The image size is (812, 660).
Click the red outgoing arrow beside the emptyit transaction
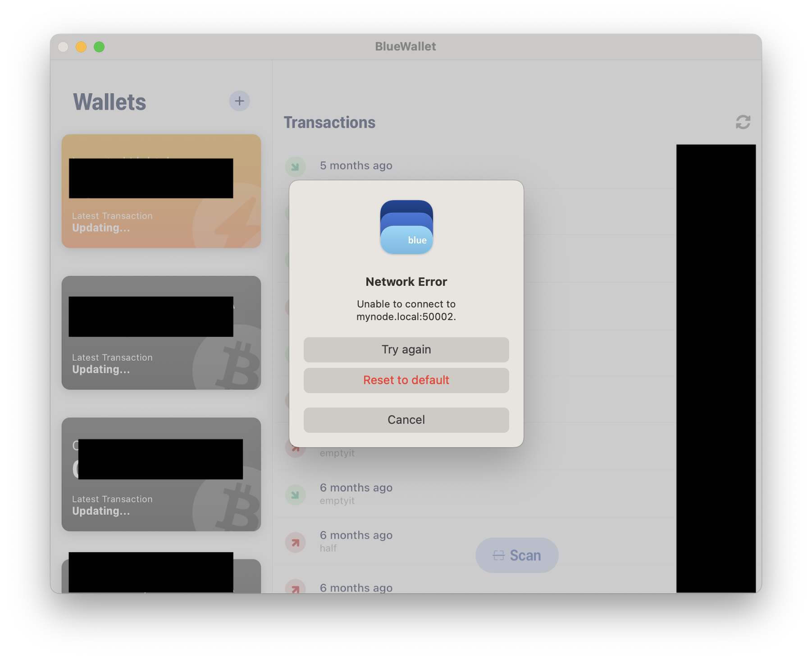pos(295,449)
